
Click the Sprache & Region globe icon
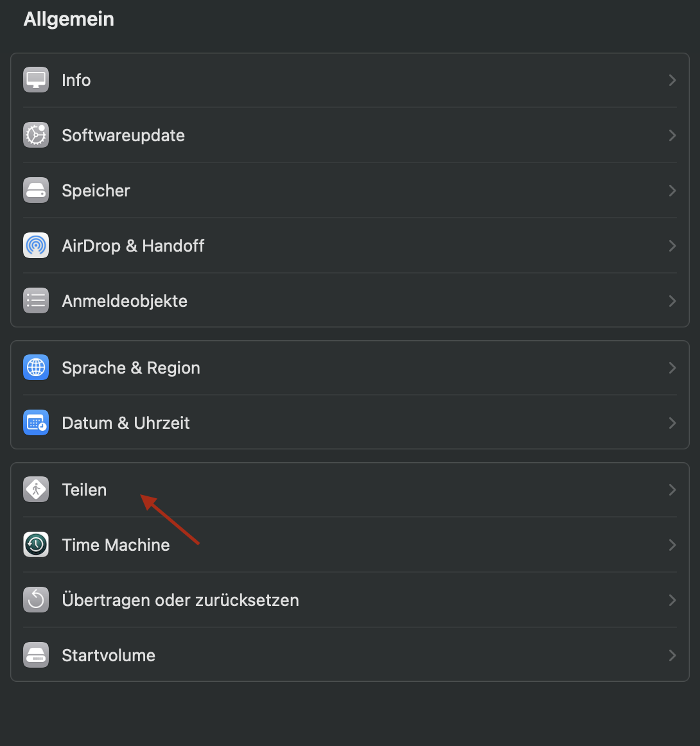[36, 368]
